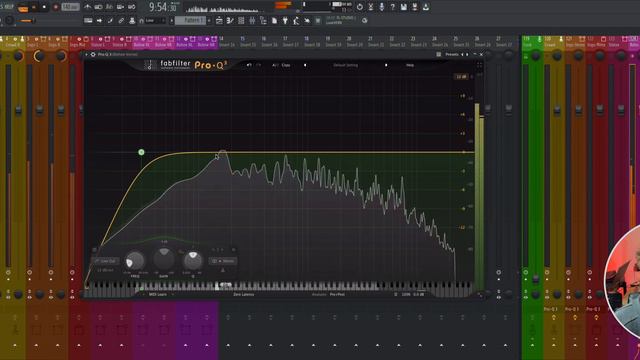Open the mixer view icon
This screenshot has width=640, height=360.
click(x=252, y=20)
